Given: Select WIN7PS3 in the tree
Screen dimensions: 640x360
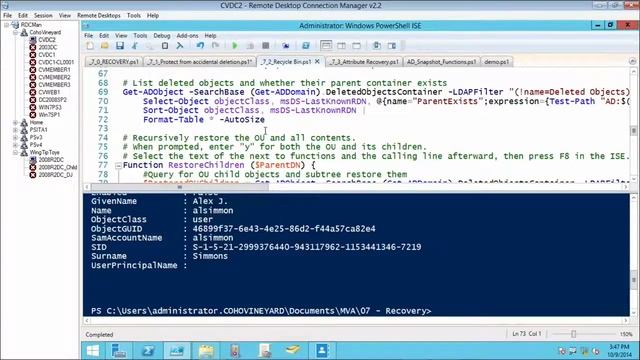Looking at the screenshot, I should click(50, 108).
